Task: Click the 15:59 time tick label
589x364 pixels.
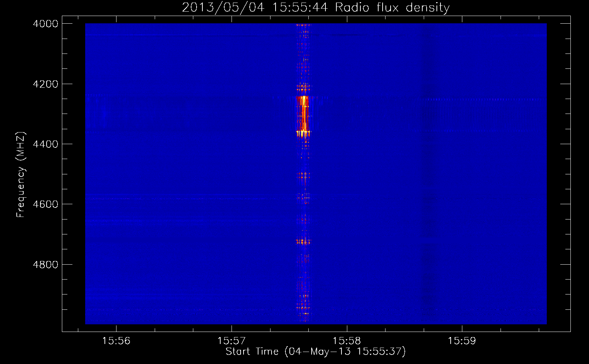Action: pos(462,341)
